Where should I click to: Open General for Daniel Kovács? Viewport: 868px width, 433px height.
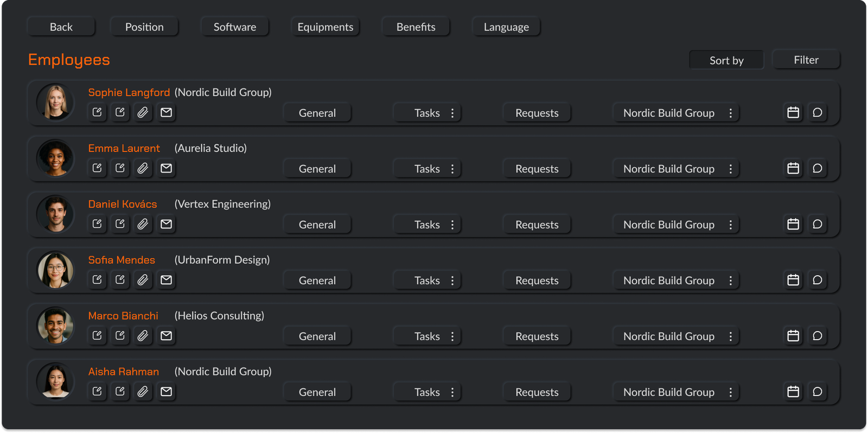point(317,225)
